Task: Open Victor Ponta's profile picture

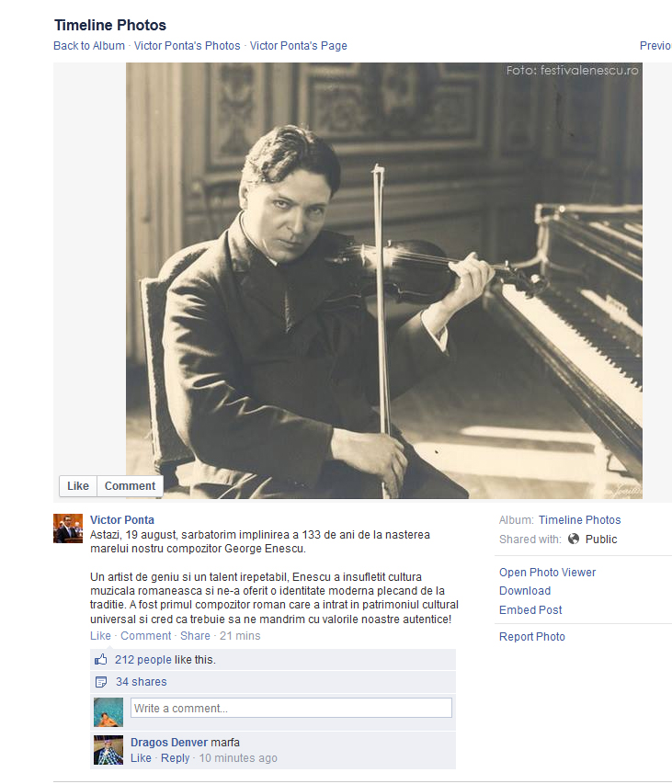Action: click(68, 528)
